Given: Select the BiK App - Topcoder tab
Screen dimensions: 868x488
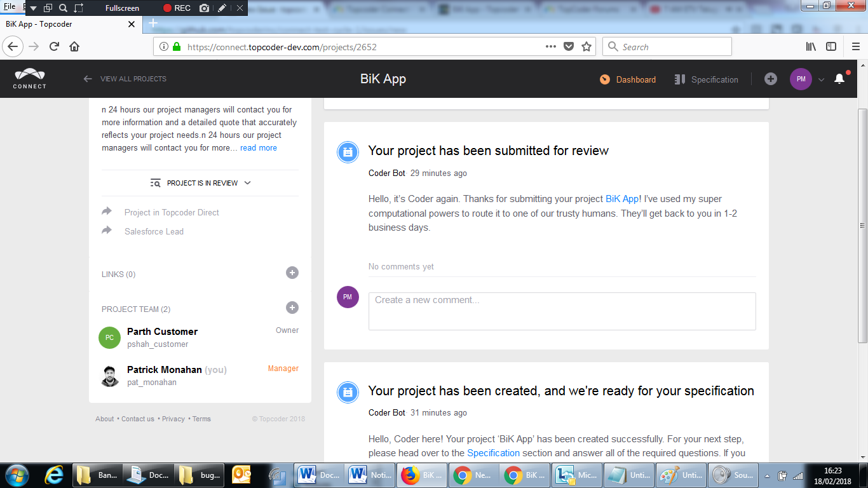Looking at the screenshot, I should (x=70, y=24).
